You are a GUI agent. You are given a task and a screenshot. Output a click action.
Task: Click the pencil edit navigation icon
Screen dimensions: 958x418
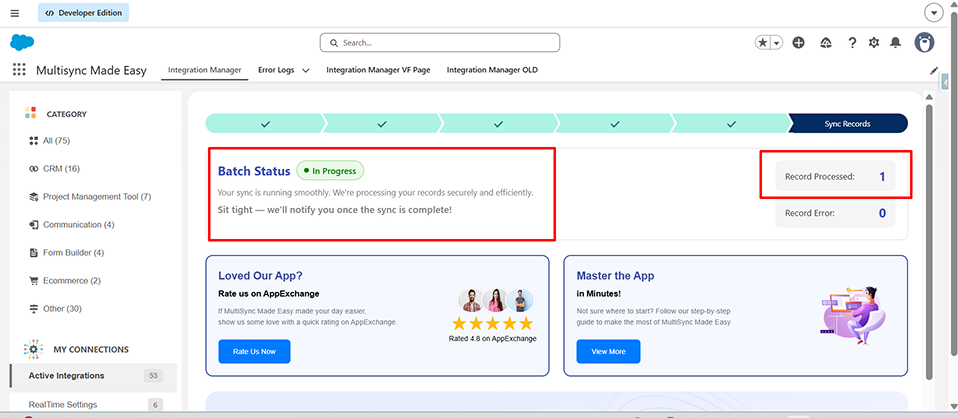pos(934,70)
